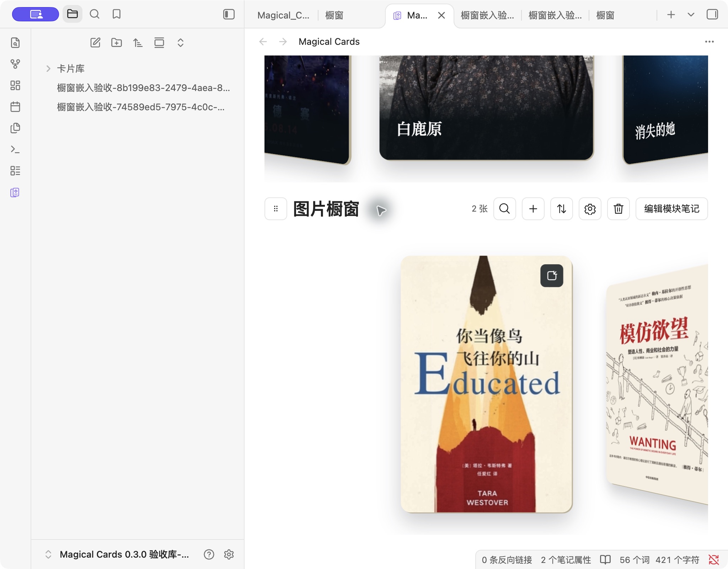Click the Magical Cards ribbon icon

pos(15,192)
